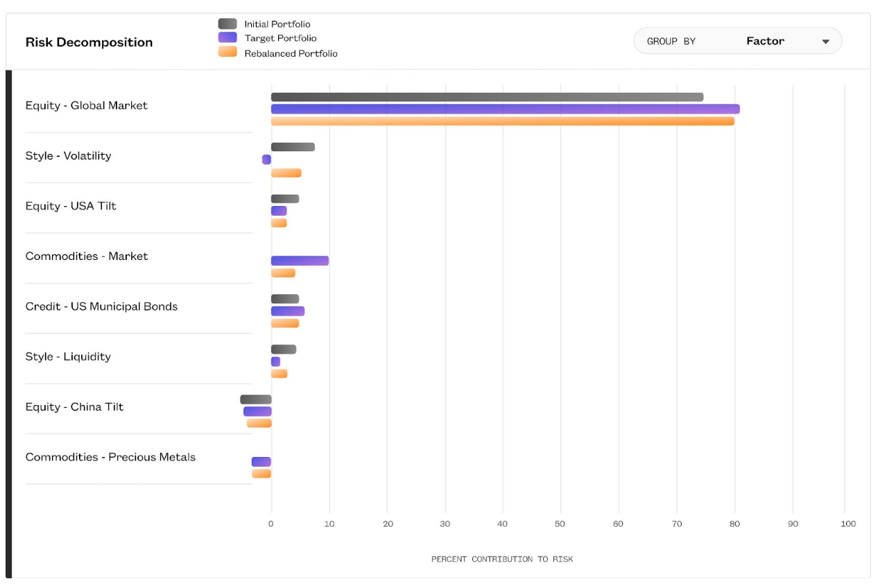Select the Equity - Global Market row label
The width and height of the screenshot is (878, 588).
[x=87, y=105]
